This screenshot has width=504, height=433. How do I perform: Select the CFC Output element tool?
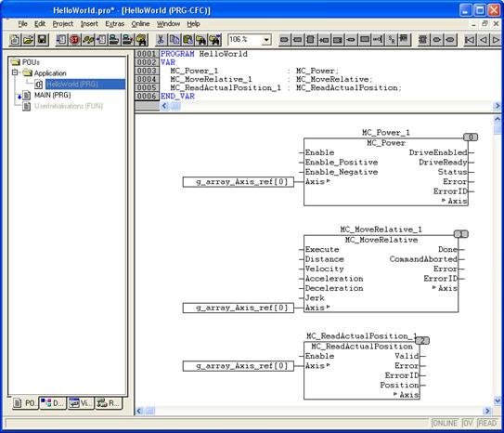(x=298, y=40)
